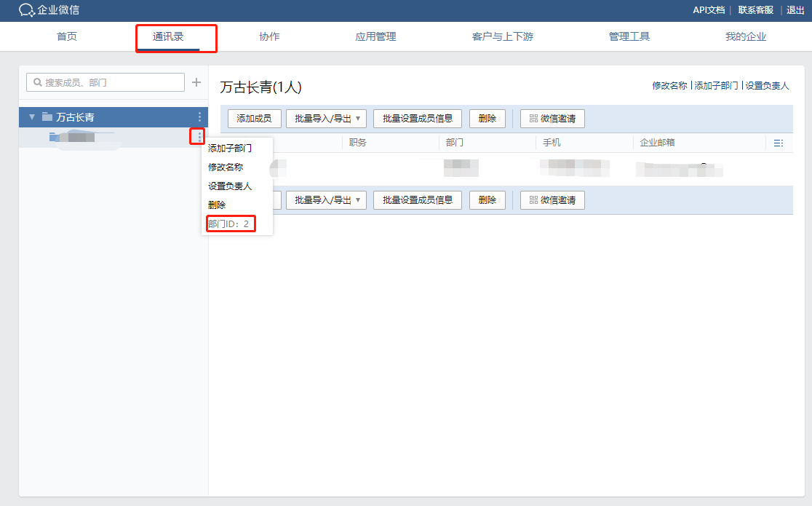Click the column settings icon in table header

coord(778,143)
